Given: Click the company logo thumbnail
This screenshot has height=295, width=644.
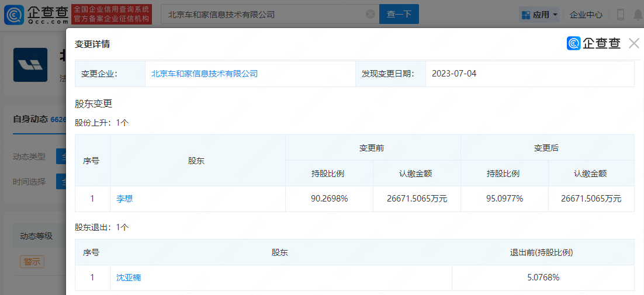Looking at the screenshot, I should click(x=30, y=64).
